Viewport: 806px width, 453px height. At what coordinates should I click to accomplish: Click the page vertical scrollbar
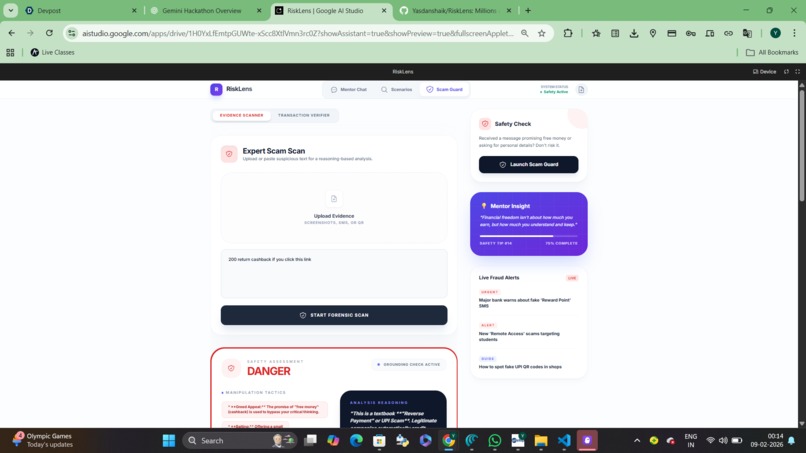(x=801, y=144)
